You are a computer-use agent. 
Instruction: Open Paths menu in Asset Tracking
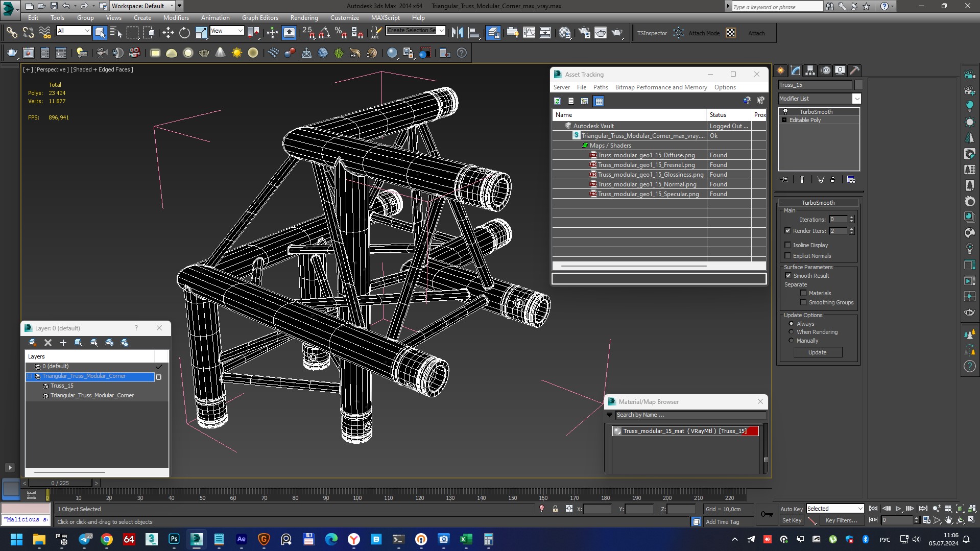600,87
